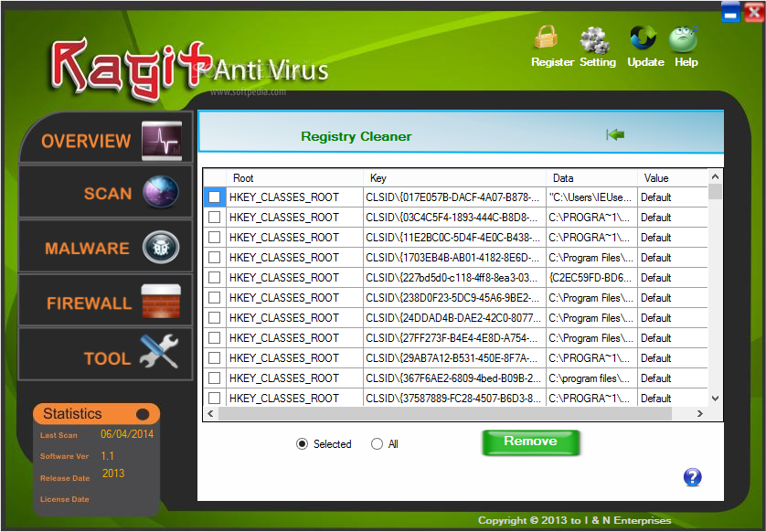Select the C:\program files\... lowercase data cell
The height and width of the screenshot is (532, 766).
coord(591,378)
